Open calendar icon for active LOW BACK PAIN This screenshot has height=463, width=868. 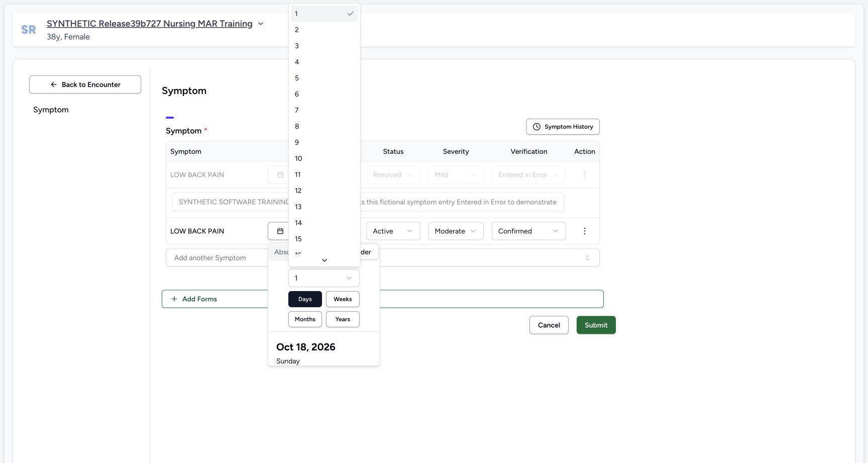click(280, 231)
